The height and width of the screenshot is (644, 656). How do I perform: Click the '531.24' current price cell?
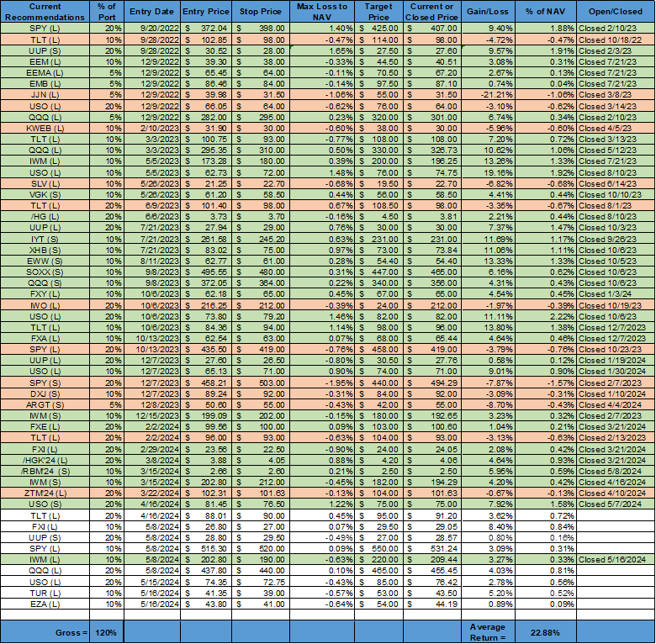[x=432, y=549]
